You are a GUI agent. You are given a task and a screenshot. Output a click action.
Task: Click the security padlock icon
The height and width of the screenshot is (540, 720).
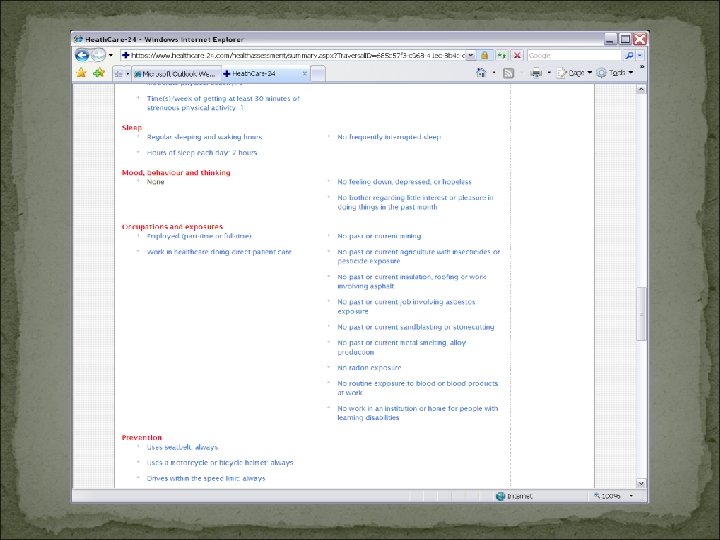(484, 56)
